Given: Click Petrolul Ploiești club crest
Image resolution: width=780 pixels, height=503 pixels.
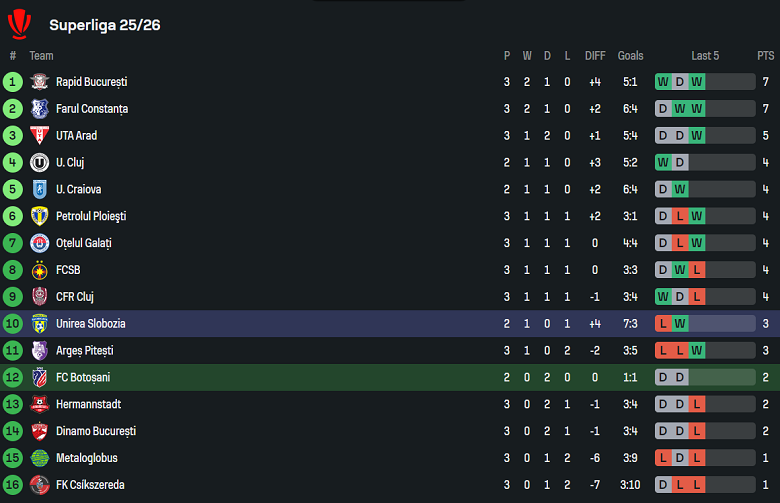Looking at the screenshot, I should (39, 216).
